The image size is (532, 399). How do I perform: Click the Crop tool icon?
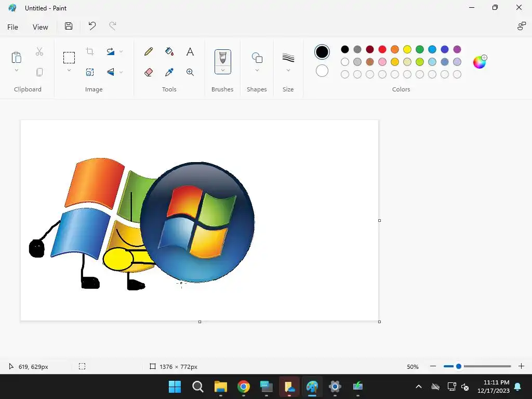pyautogui.click(x=90, y=51)
